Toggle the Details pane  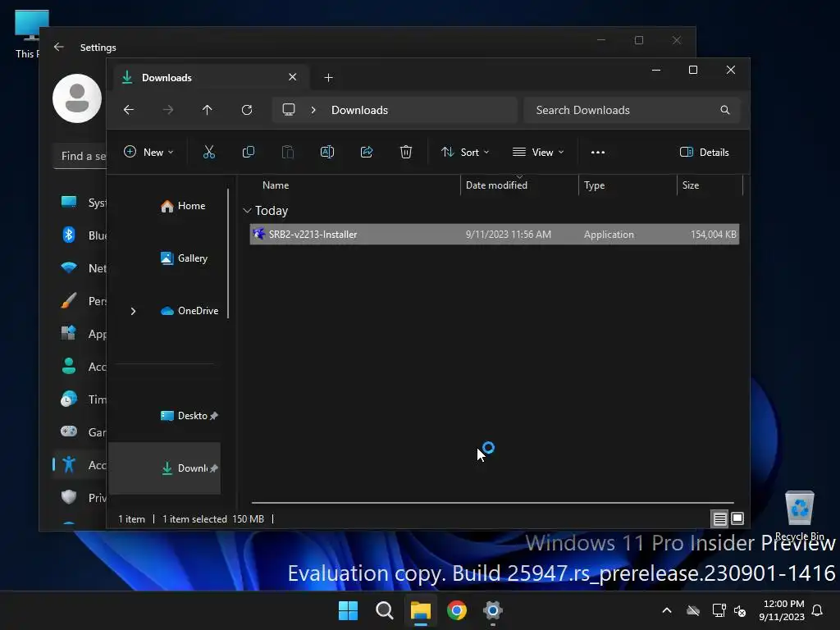coord(704,152)
